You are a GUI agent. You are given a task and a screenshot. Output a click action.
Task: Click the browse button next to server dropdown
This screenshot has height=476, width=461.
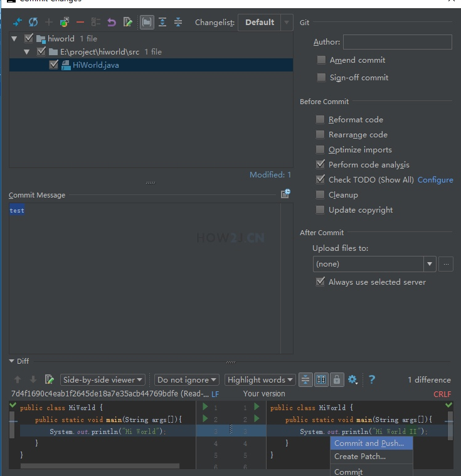[446, 264]
